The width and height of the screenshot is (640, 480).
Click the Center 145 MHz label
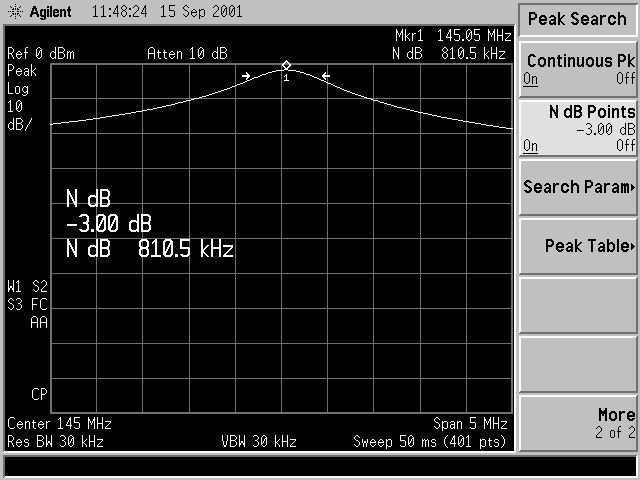pyautogui.click(x=59, y=424)
